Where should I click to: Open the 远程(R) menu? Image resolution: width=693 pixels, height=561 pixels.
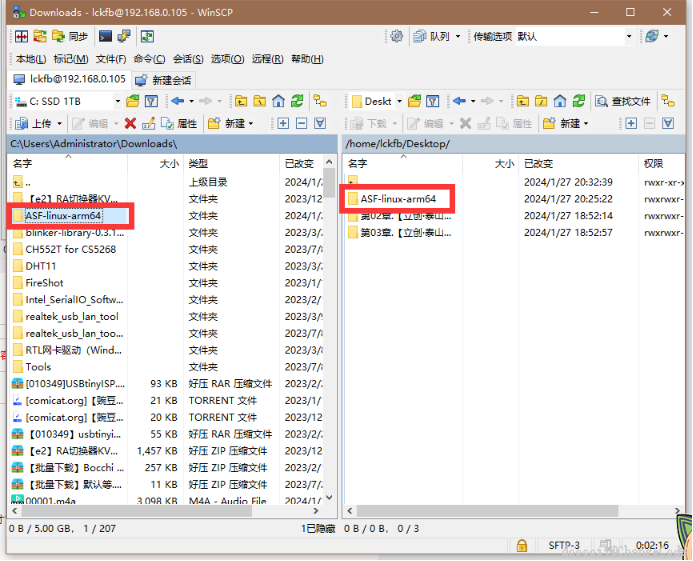(267, 59)
